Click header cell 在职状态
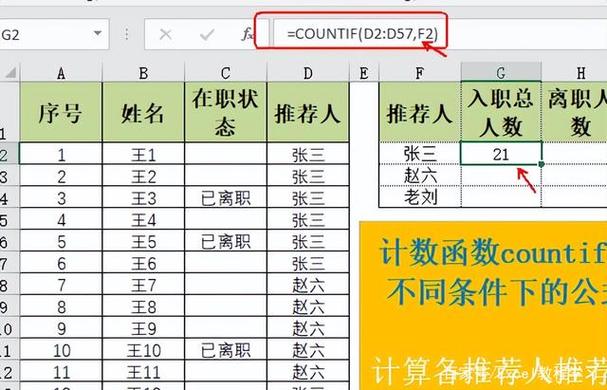The image size is (607, 390). coord(226,112)
